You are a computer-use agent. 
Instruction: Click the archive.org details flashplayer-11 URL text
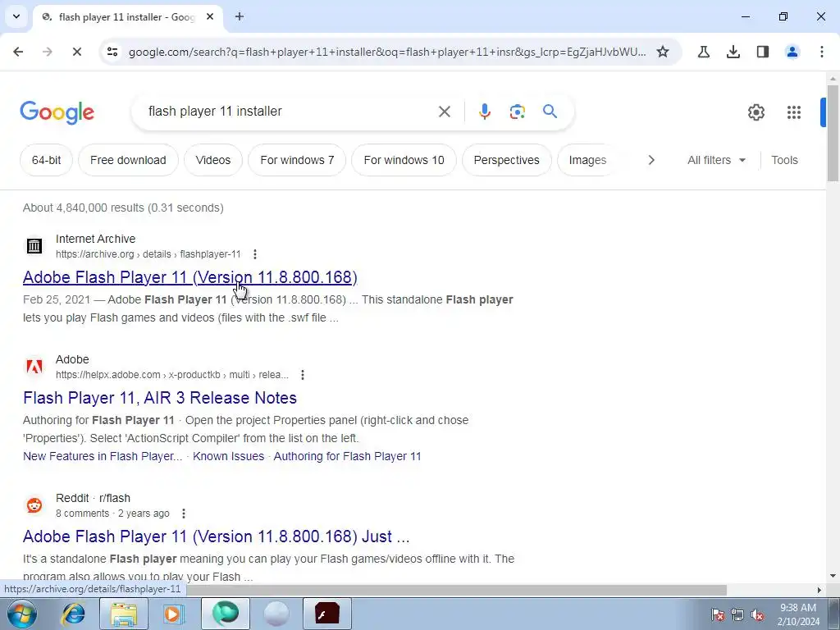(x=148, y=254)
